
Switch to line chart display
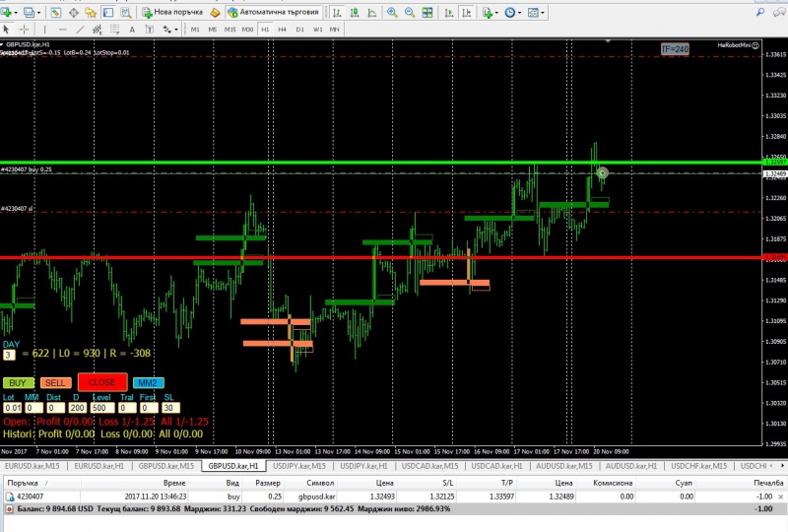click(x=372, y=12)
